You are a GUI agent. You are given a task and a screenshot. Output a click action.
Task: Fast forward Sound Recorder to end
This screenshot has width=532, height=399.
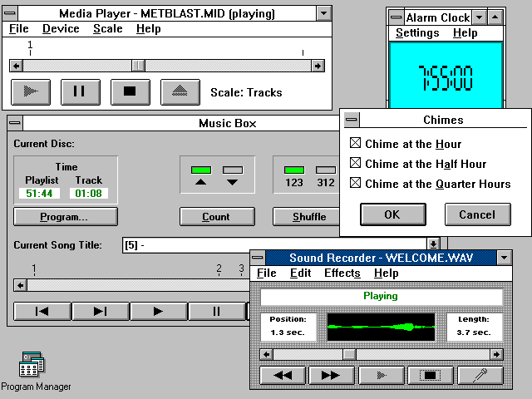coord(331,376)
